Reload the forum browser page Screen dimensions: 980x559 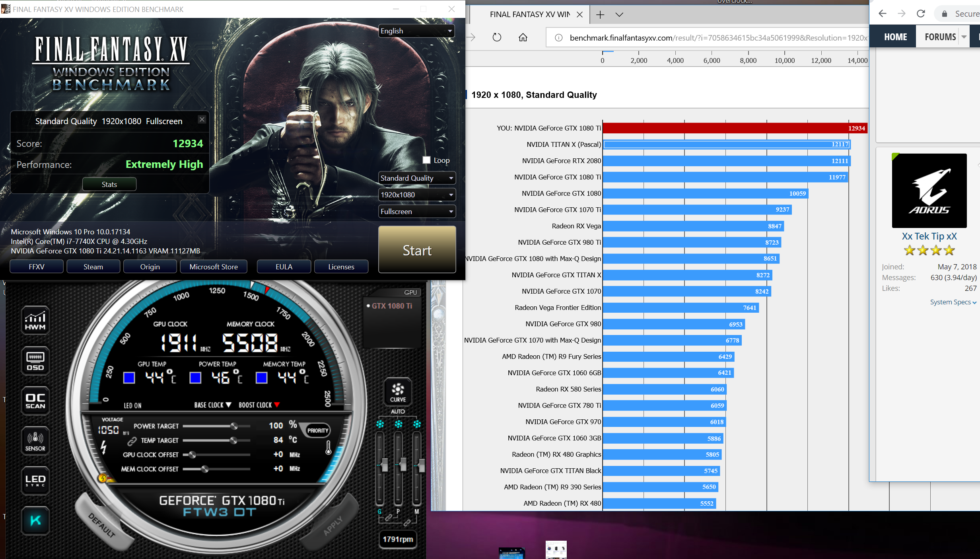click(921, 14)
